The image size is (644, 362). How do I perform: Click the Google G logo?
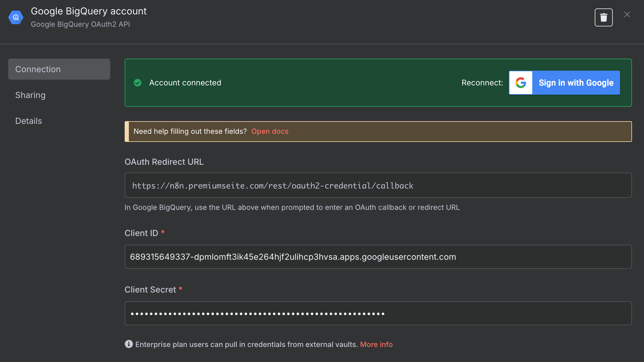coord(521,83)
